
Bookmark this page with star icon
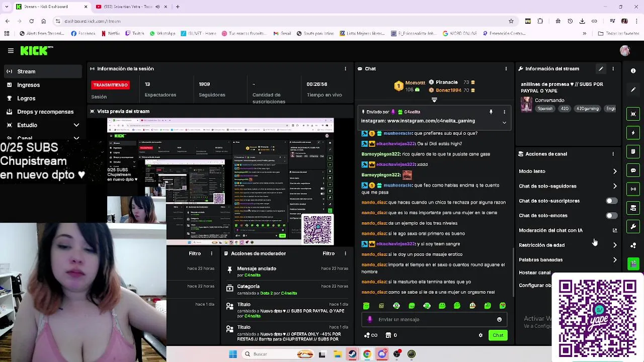[x=511, y=21]
